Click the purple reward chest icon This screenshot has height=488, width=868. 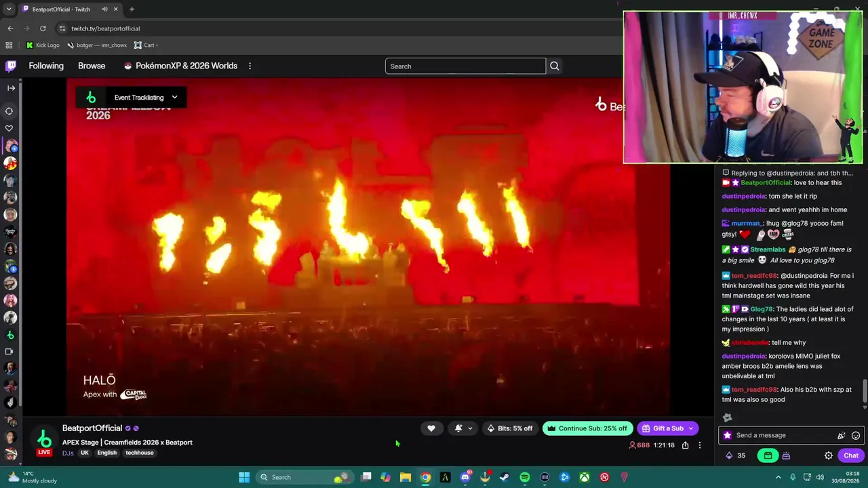(x=786, y=455)
